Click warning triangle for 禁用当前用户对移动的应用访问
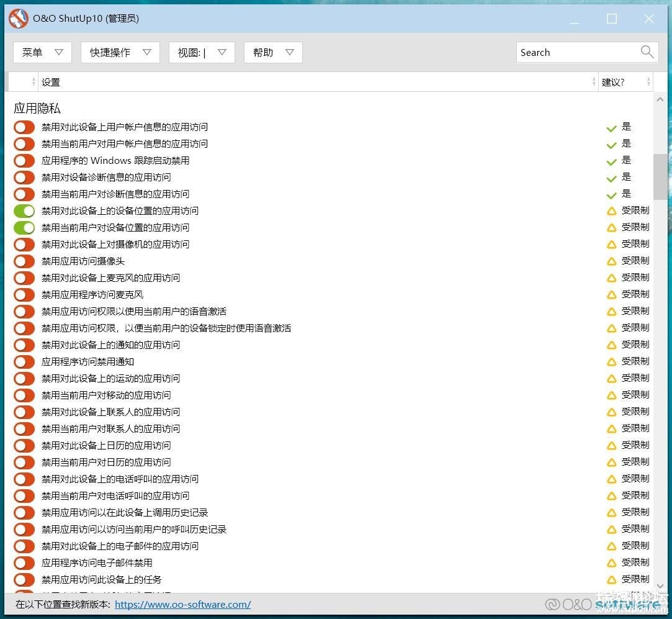 pos(612,395)
